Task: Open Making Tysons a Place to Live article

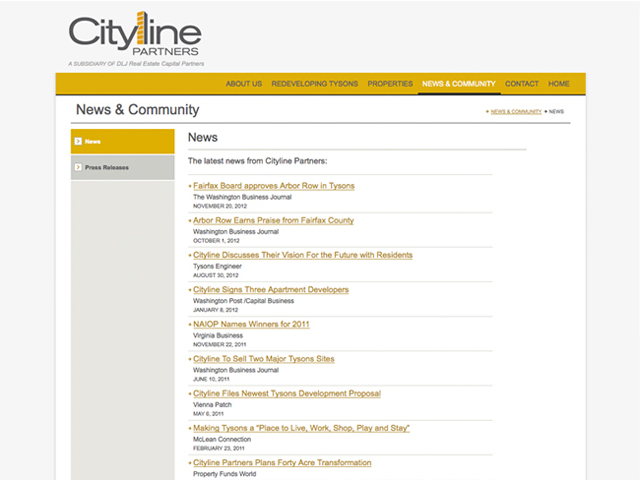Action: pyautogui.click(x=301, y=428)
